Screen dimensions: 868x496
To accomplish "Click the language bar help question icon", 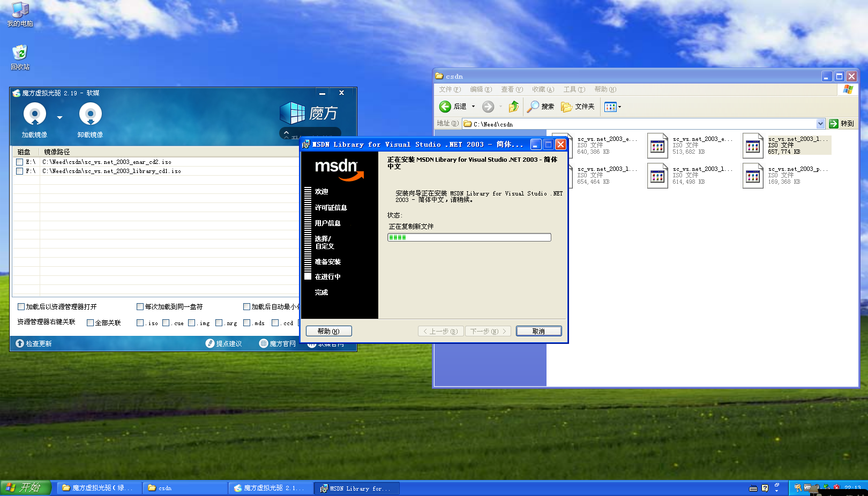I will click(x=765, y=488).
